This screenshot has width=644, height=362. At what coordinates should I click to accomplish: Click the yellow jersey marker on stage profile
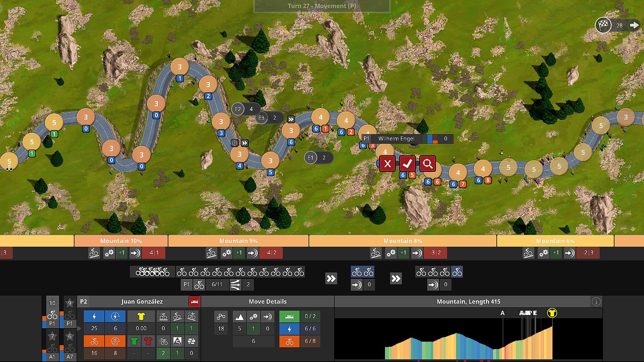(x=552, y=313)
